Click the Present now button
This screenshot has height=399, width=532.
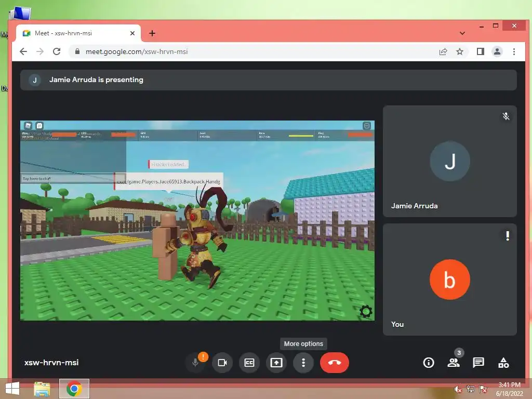[276, 363]
